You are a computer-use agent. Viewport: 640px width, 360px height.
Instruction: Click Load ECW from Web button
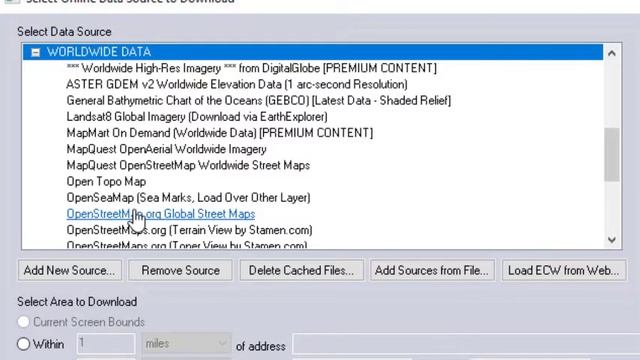tap(564, 270)
